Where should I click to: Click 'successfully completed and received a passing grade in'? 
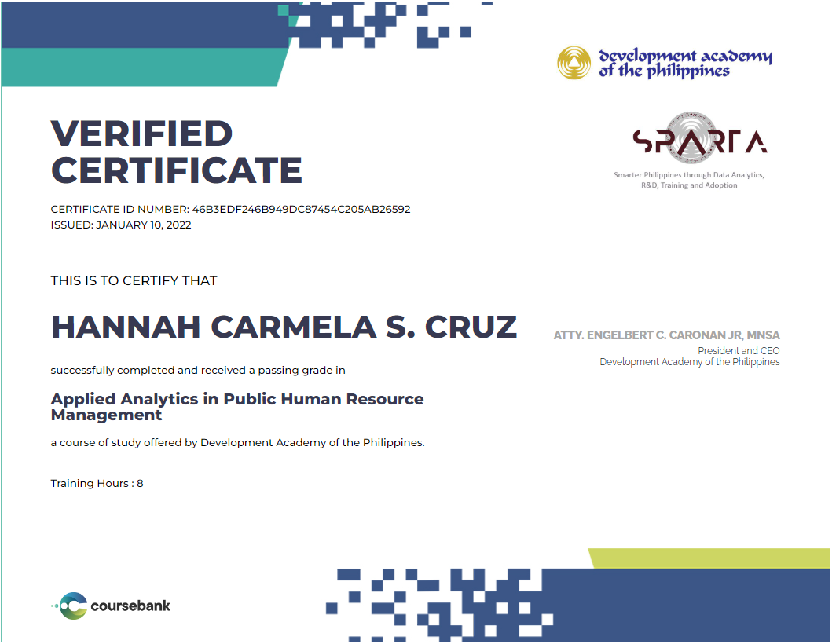pos(198,370)
